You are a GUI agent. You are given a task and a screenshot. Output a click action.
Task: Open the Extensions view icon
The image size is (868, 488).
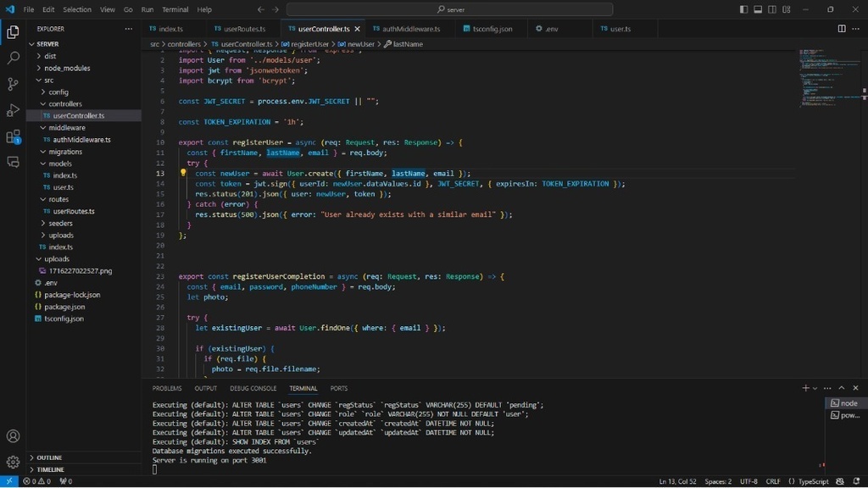tap(13, 136)
